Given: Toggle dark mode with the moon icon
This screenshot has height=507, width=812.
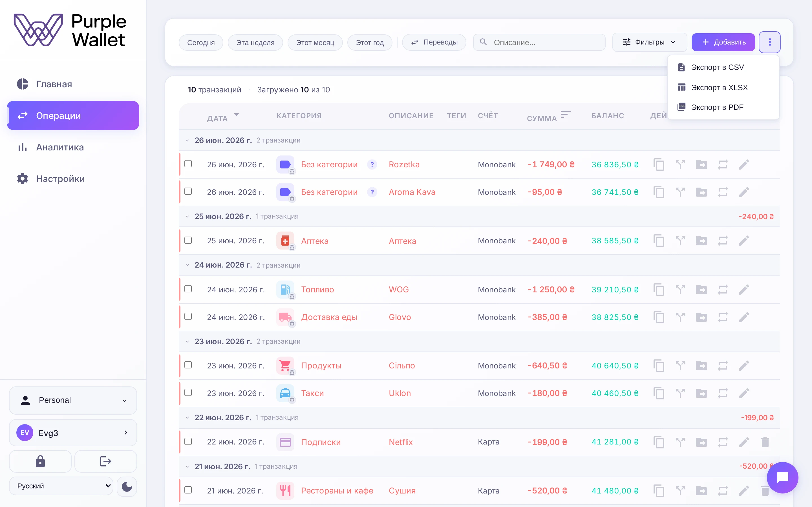Looking at the screenshot, I should (127, 486).
